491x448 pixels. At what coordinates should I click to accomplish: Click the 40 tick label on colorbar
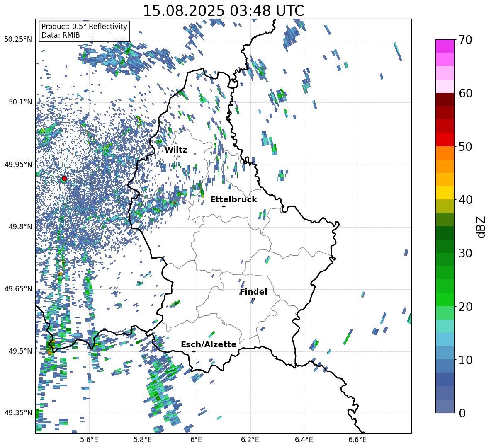(465, 200)
